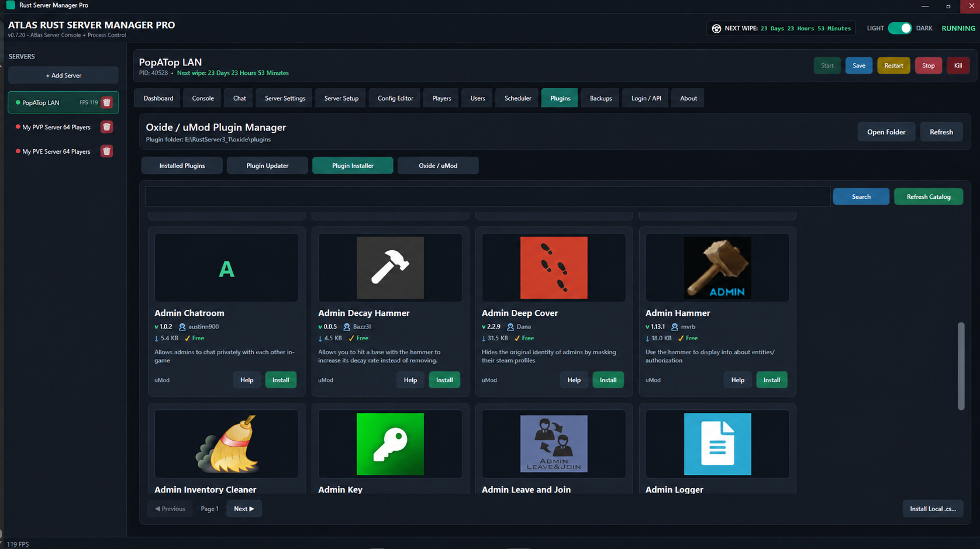This screenshot has height=549, width=980.
Task: Install the Admin Decay Hammer plugin
Action: (x=444, y=380)
